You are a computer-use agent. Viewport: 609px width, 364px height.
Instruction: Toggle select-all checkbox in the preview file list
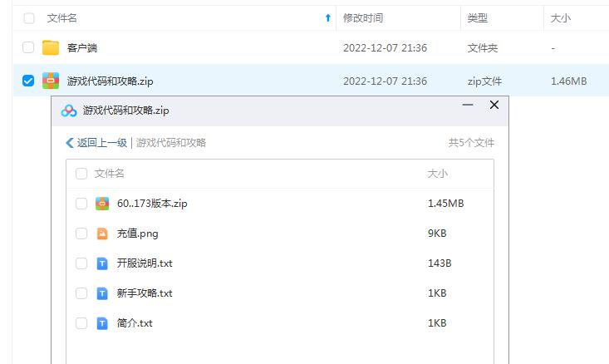pyautogui.click(x=81, y=174)
